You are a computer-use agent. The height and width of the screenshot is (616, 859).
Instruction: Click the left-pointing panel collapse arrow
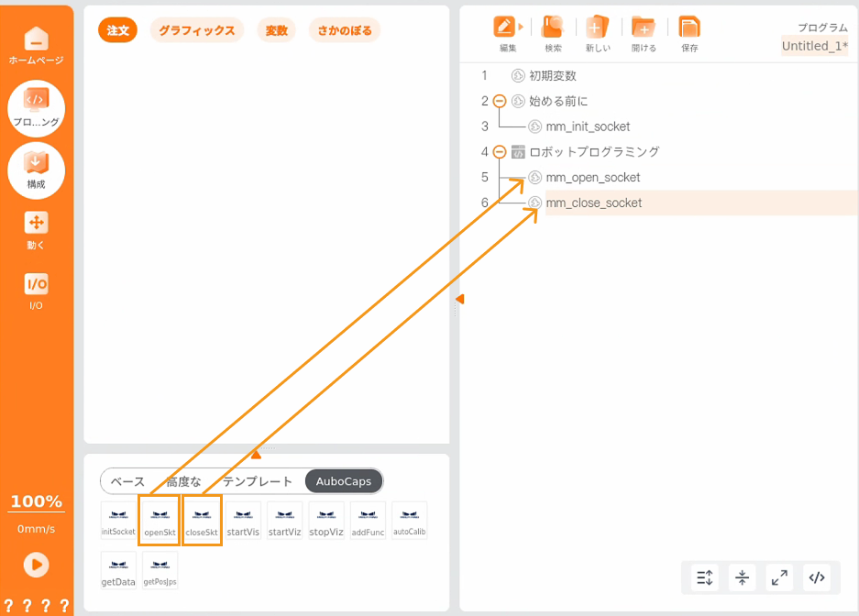(460, 299)
